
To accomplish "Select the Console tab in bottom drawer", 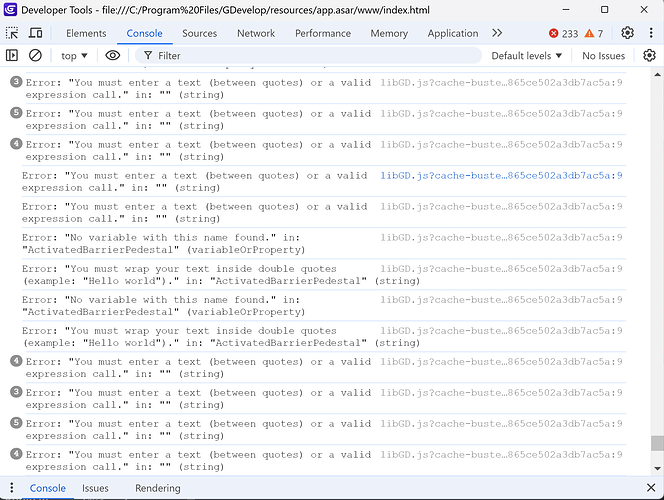I will tap(47, 488).
